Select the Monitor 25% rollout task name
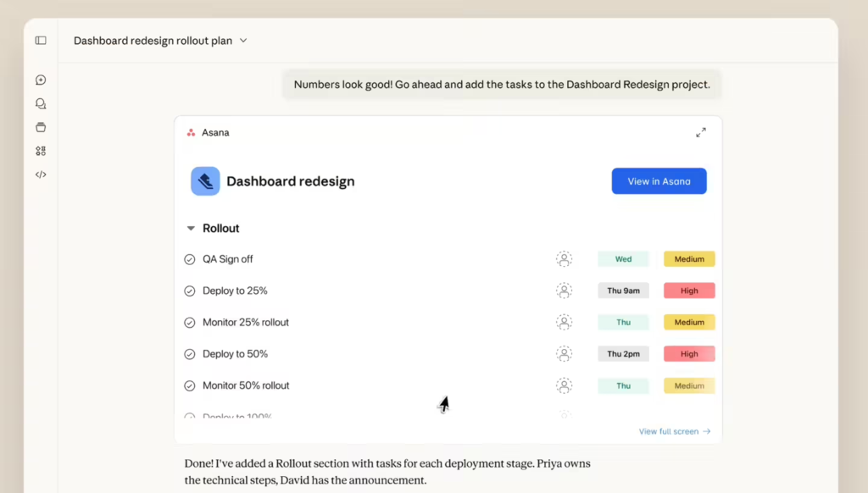The width and height of the screenshot is (868, 493). coord(246,323)
